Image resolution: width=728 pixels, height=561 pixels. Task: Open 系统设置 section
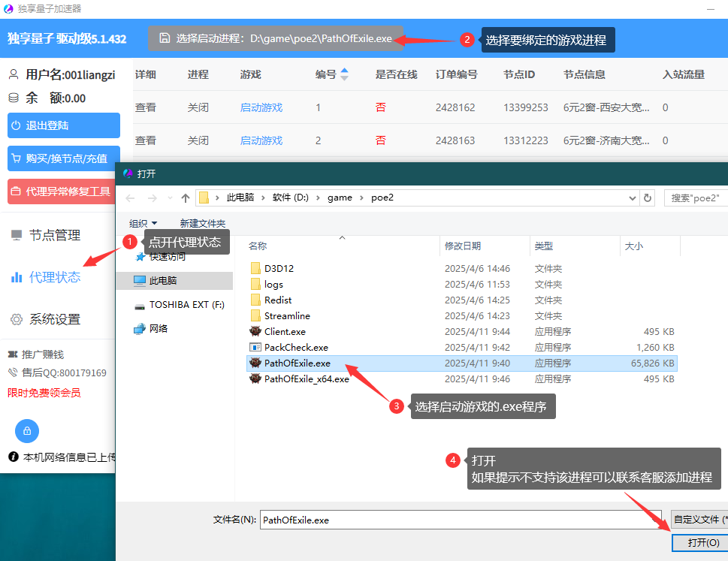pos(46,319)
